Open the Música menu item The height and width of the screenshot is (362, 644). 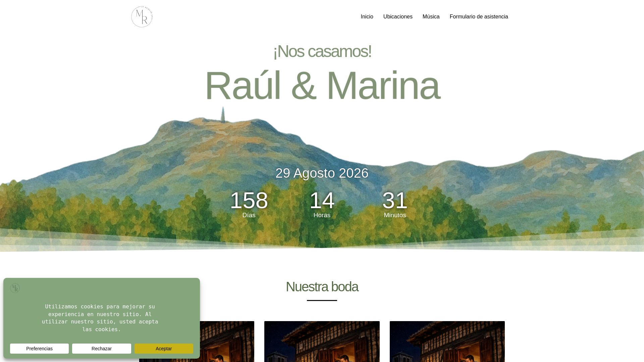[x=431, y=17]
